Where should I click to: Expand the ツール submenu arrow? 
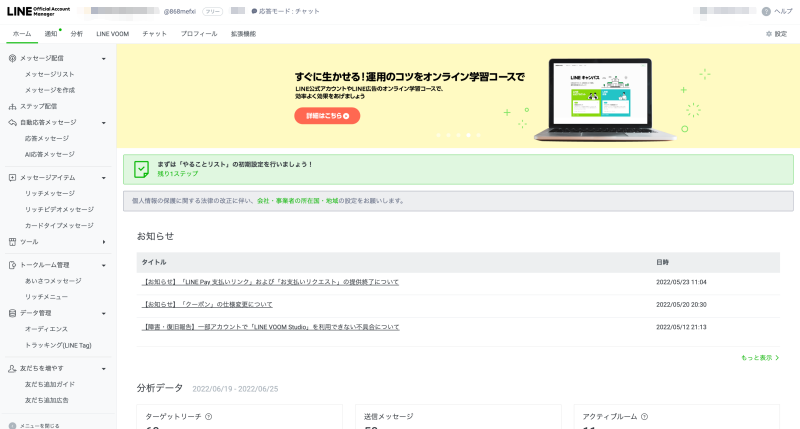coord(103,242)
